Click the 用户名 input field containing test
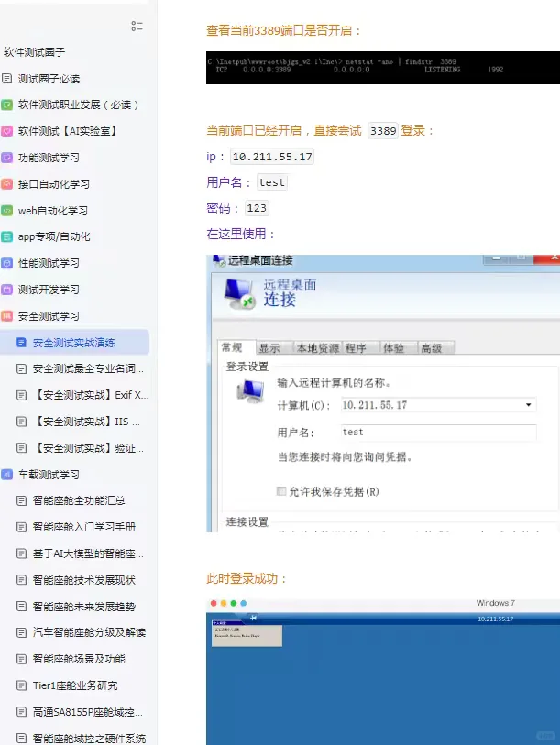 pos(439,432)
